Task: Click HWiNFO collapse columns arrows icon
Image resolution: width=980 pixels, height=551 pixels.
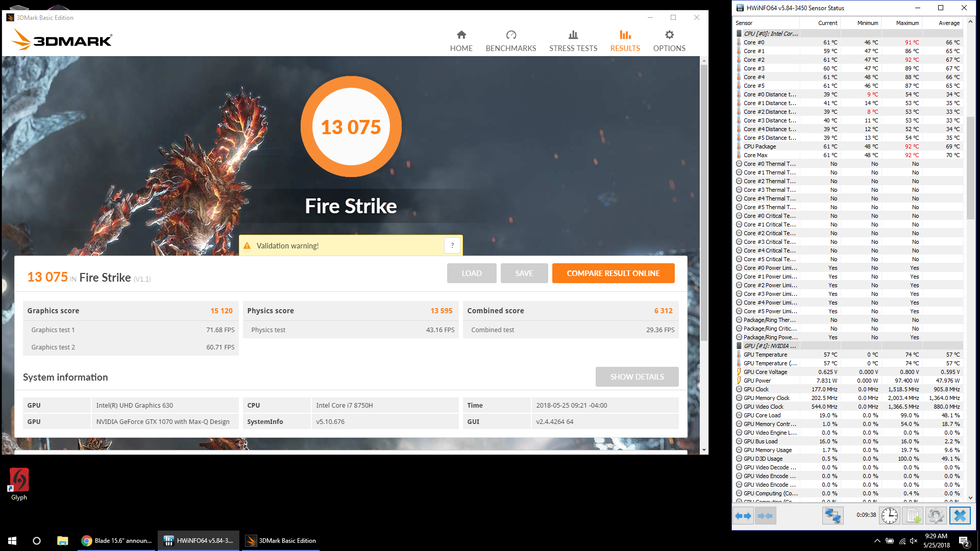Action: click(765, 516)
